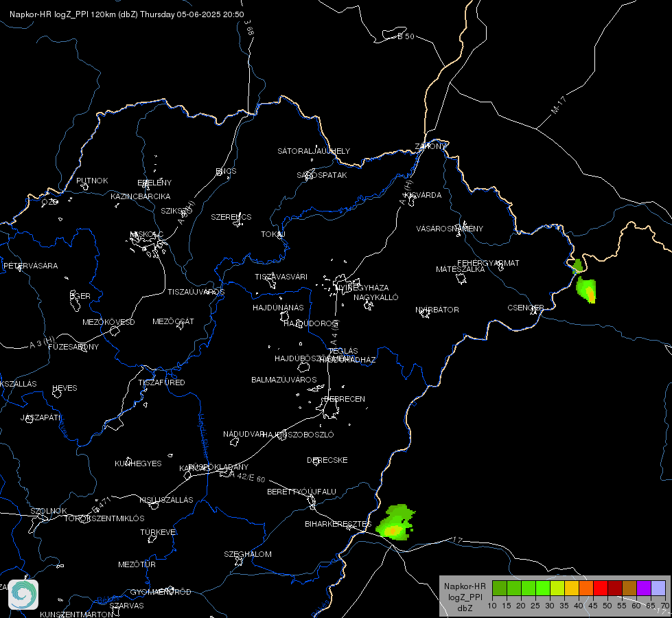
Task: Select the 55-60 dBZ brown swatch
Action: click(629, 588)
